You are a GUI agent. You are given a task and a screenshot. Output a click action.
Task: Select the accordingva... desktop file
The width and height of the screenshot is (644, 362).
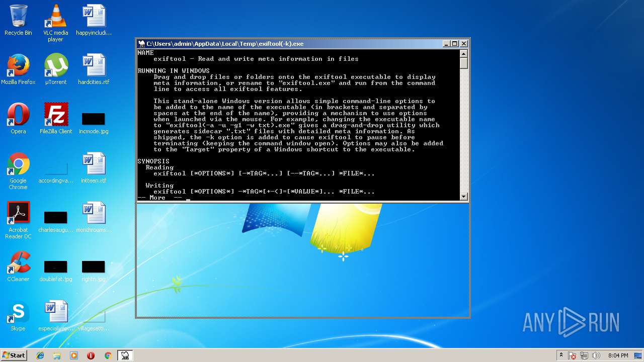point(55,172)
